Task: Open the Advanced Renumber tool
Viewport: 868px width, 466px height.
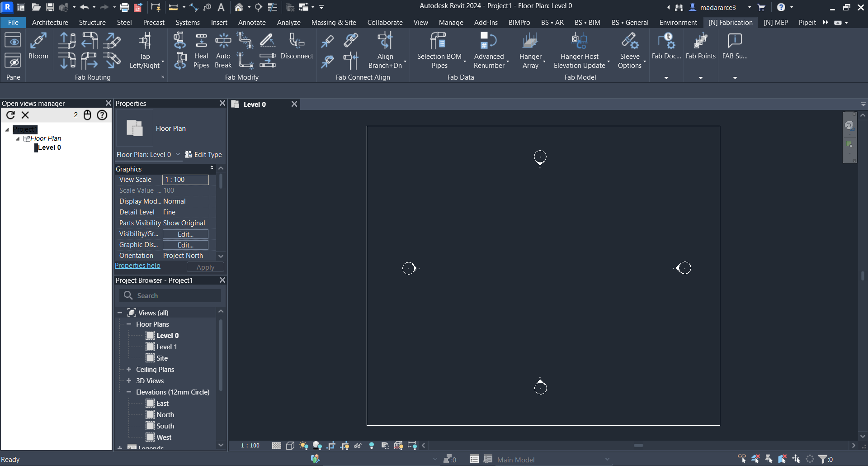Action: tap(489, 51)
